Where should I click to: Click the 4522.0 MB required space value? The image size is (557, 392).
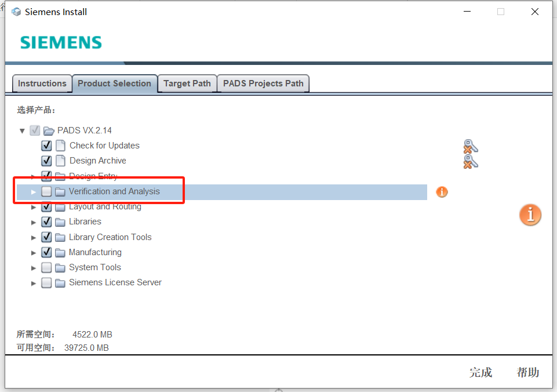point(92,335)
